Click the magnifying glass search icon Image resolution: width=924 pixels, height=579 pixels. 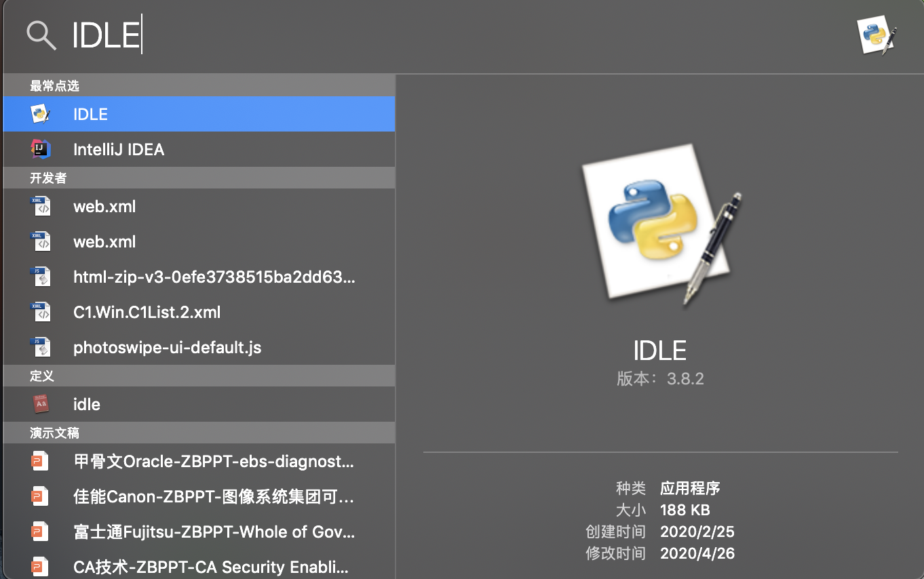pos(41,35)
